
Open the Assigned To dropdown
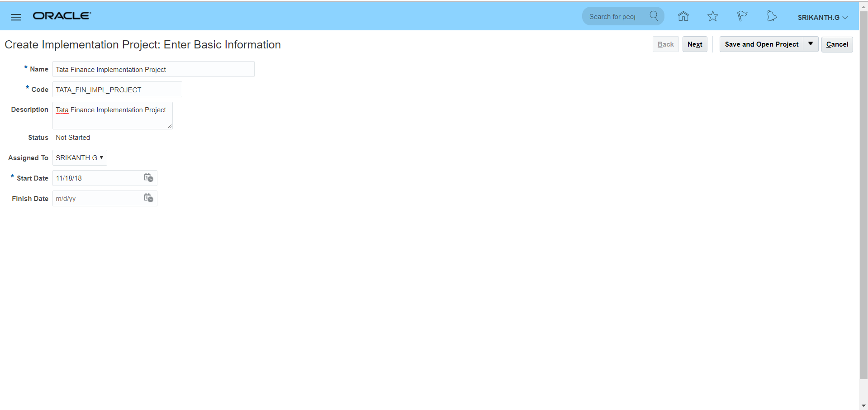click(x=80, y=158)
